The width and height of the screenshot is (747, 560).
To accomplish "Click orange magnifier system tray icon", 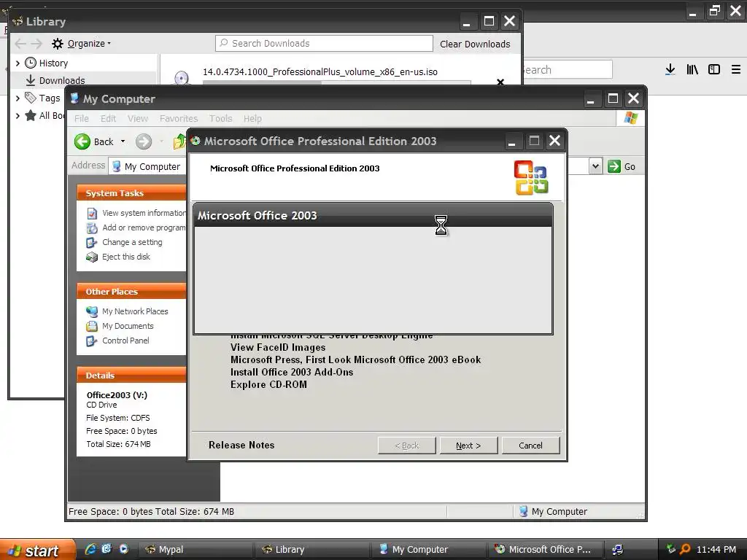I will [x=685, y=549].
